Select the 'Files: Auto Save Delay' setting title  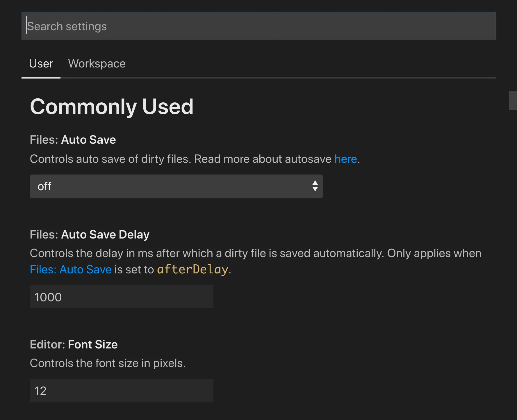(90, 234)
